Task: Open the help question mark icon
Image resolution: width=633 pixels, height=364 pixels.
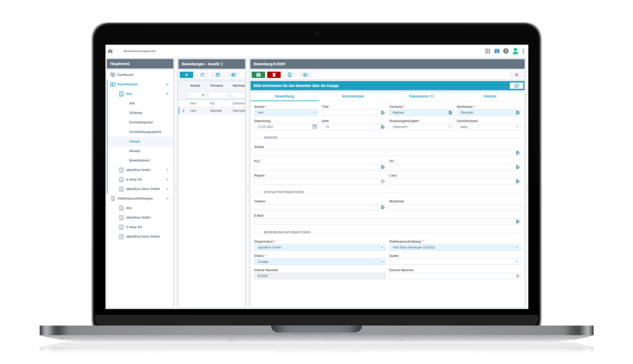Action: (506, 51)
